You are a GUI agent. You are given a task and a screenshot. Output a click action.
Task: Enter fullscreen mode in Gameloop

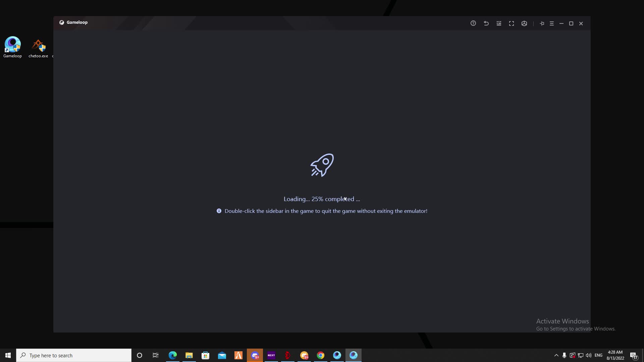tap(512, 23)
